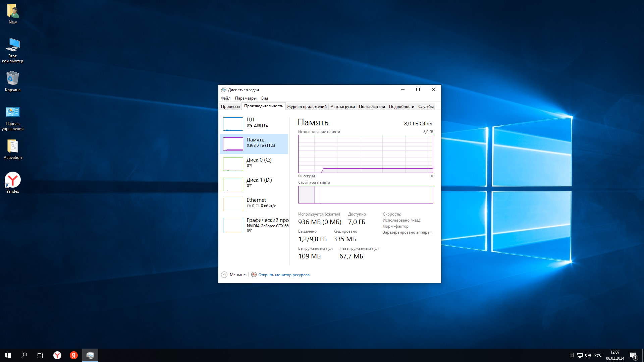Viewport: 644px width, 362px height.
Task: Click the memory composition (Структура памяти) bar
Action: (x=365, y=195)
